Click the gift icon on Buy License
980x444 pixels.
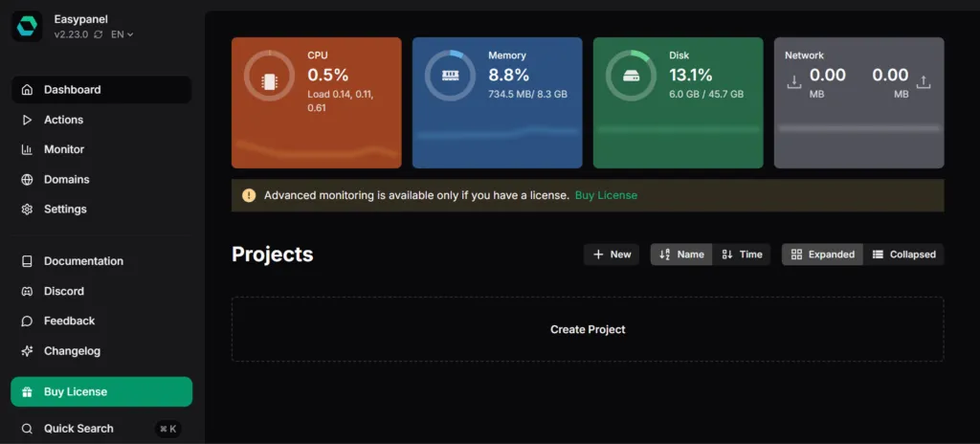[x=27, y=391]
